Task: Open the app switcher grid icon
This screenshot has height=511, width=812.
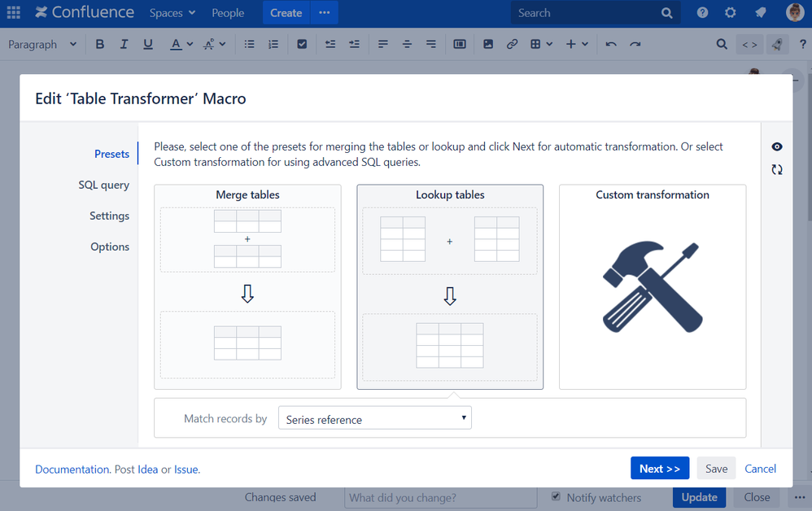Action: [14, 12]
